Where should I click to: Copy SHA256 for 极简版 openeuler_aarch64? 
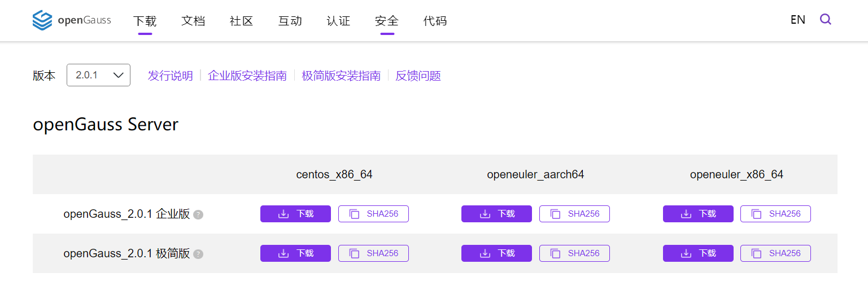click(574, 253)
